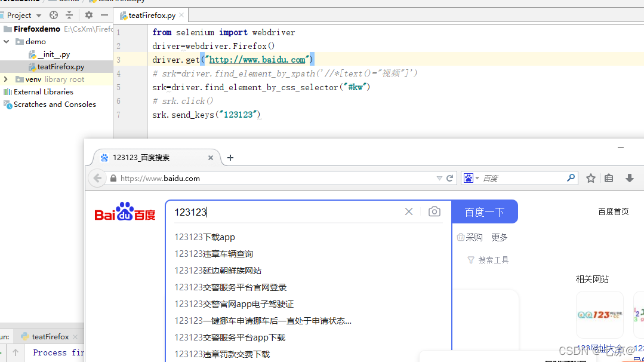Click the magnifier icon in browser search box
This screenshot has width=644, height=362.
point(571,178)
